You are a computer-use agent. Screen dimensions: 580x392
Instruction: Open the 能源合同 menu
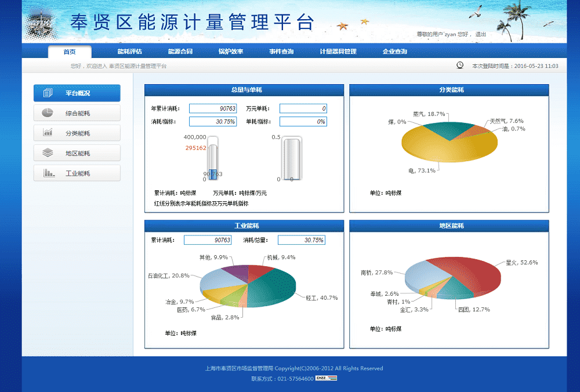(x=180, y=52)
